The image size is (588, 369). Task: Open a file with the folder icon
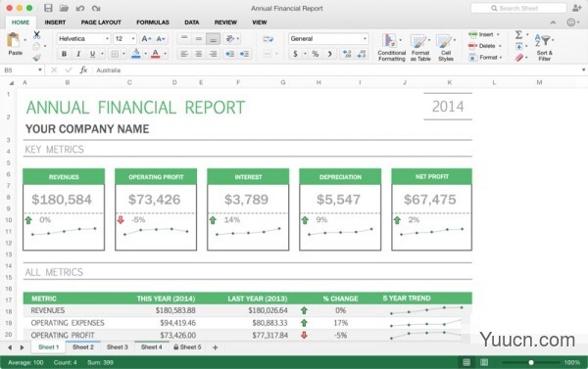(64, 8)
